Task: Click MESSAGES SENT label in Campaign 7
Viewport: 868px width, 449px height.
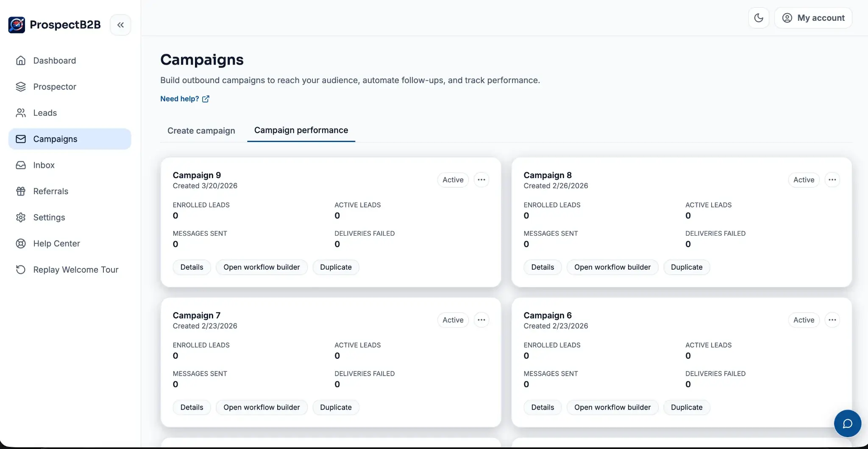Action: 200,374
